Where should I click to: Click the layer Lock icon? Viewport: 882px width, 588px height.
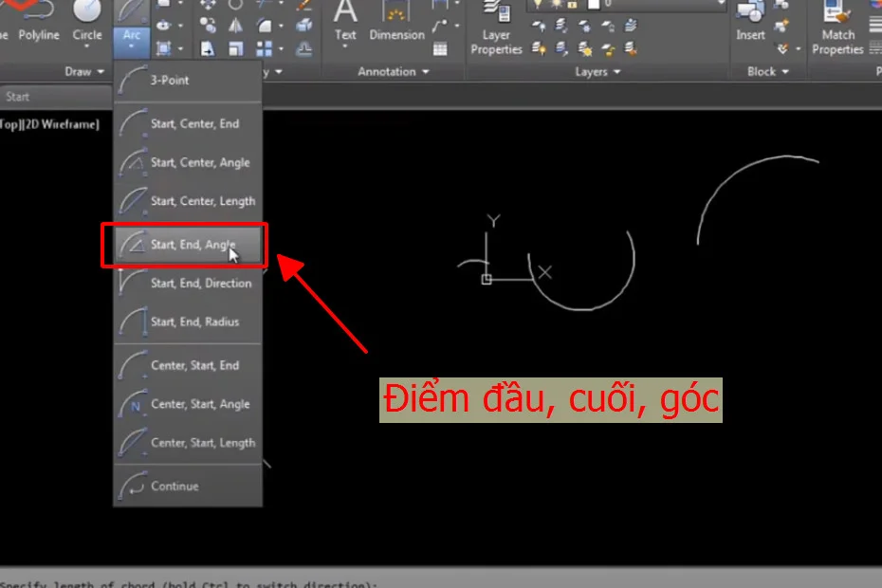608,25
